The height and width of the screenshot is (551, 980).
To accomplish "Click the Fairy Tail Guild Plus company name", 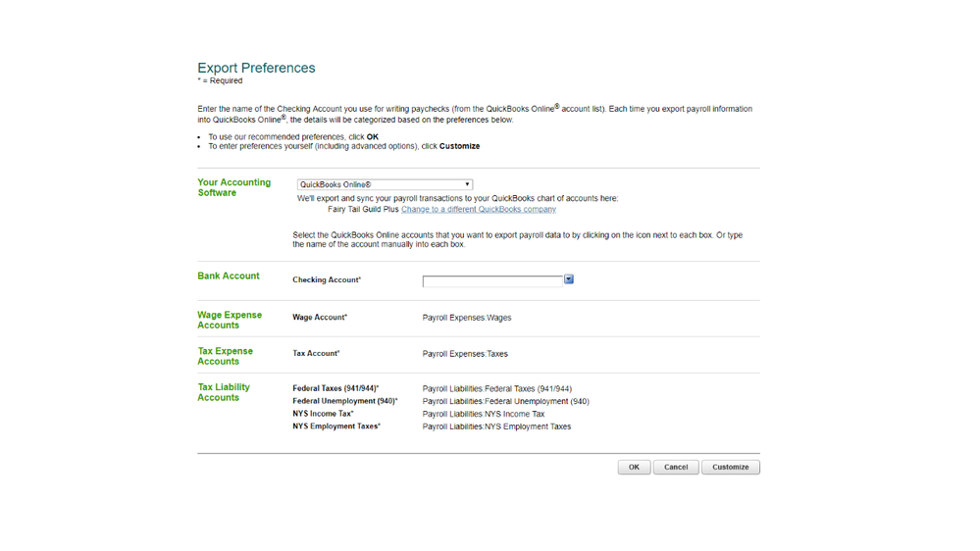I will pos(363,209).
